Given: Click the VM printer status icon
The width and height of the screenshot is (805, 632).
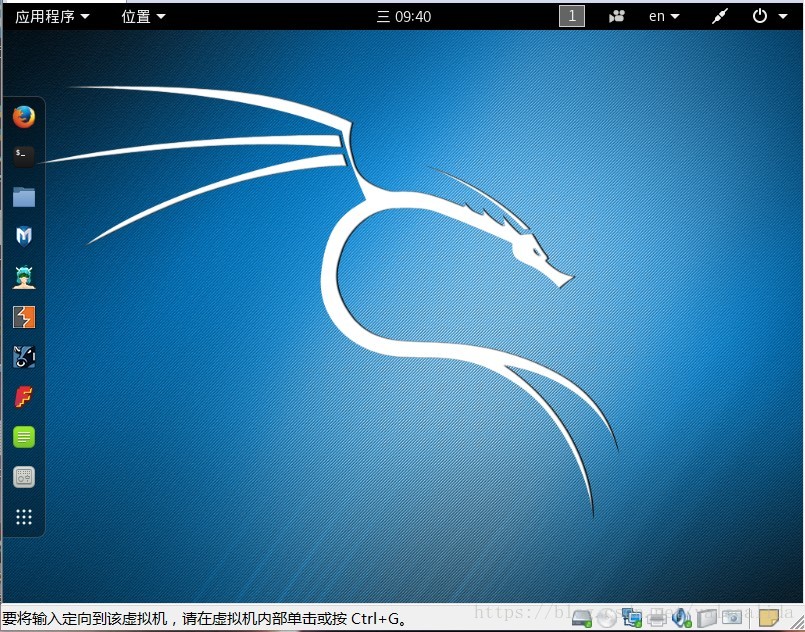Looking at the screenshot, I should [657, 618].
